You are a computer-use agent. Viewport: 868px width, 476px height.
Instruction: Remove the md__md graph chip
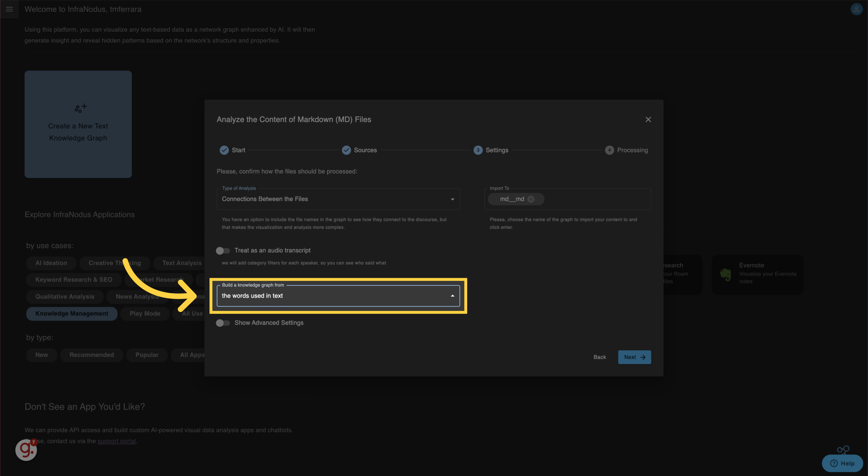pos(531,199)
